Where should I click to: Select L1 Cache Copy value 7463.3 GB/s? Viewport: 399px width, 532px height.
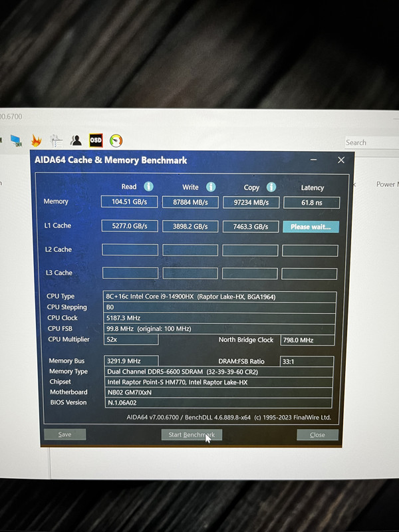point(251,227)
